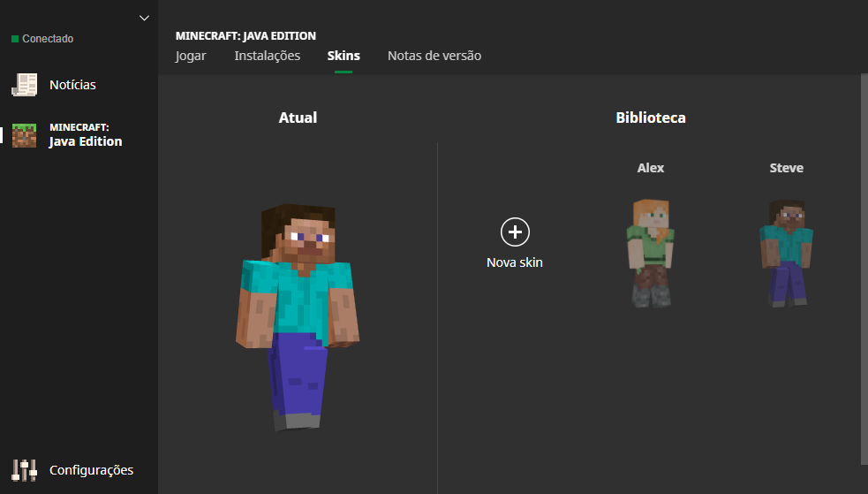868x494 pixels.
Task: Switch to the Jogar tab
Action: point(191,56)
